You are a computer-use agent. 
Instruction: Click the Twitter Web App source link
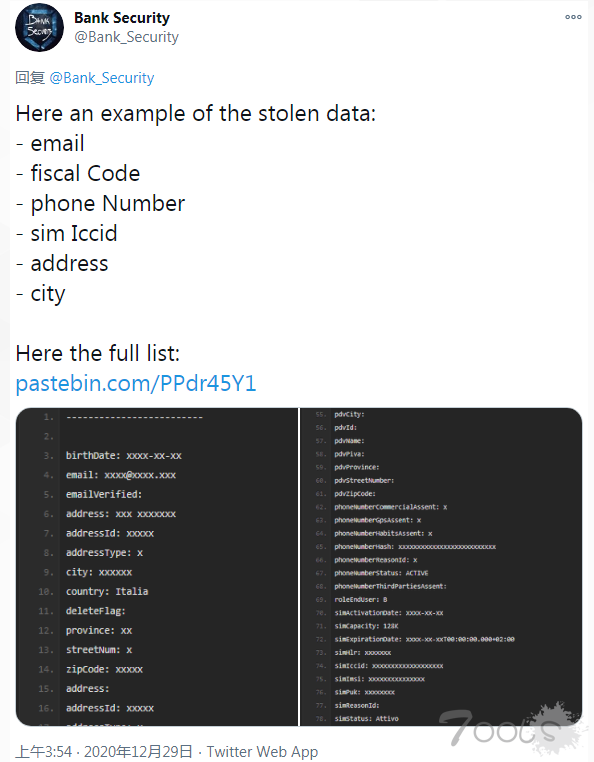coord(262,751)
